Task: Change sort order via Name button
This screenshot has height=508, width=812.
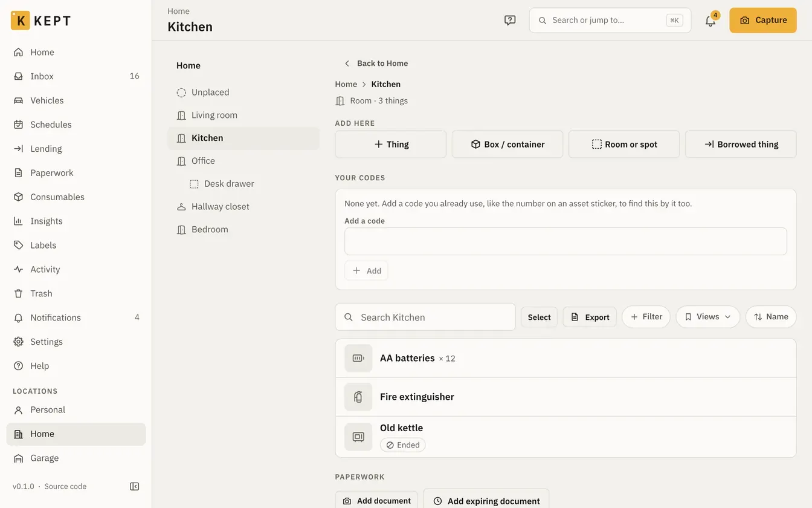Action: (x=771, y=317)
